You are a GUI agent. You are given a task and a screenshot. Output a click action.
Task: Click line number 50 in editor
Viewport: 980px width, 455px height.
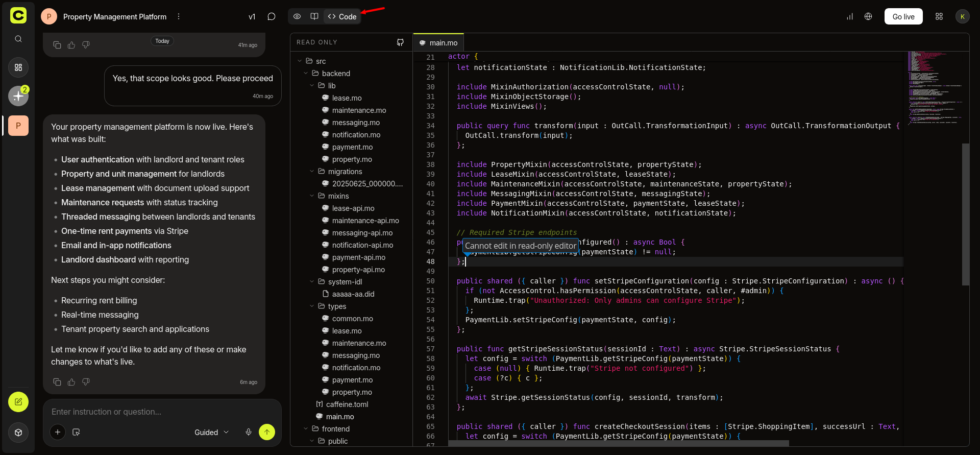click(x=430, y=281)
